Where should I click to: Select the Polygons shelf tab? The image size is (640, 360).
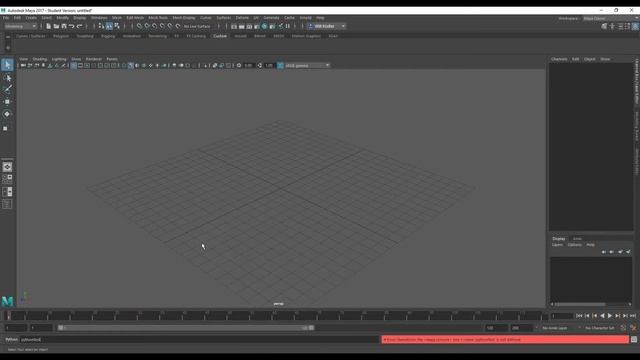click(x=61, y=36)
